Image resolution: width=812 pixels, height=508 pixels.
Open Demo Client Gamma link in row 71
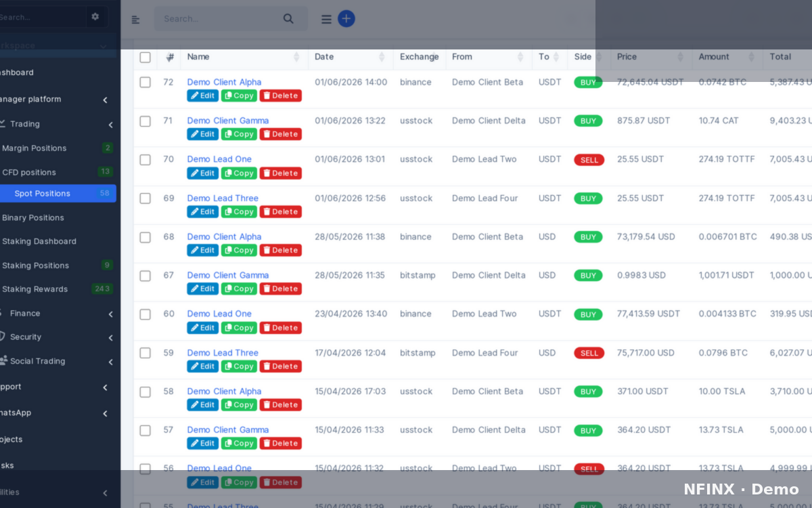[227, 121]
